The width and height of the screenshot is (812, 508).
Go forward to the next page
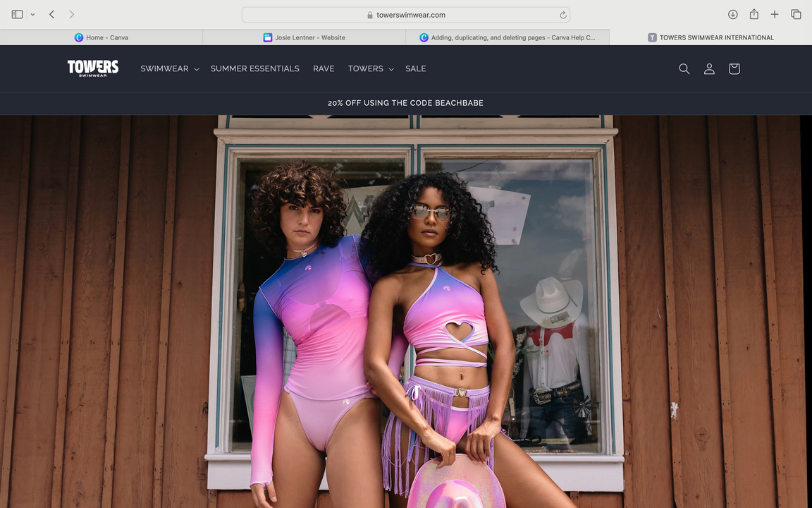tap(71, 15)
